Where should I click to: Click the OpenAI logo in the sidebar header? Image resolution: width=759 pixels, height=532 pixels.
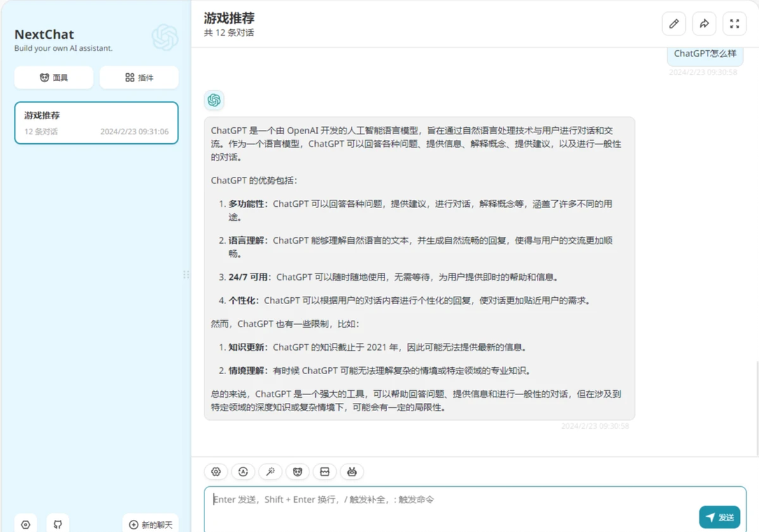point(164,38)
